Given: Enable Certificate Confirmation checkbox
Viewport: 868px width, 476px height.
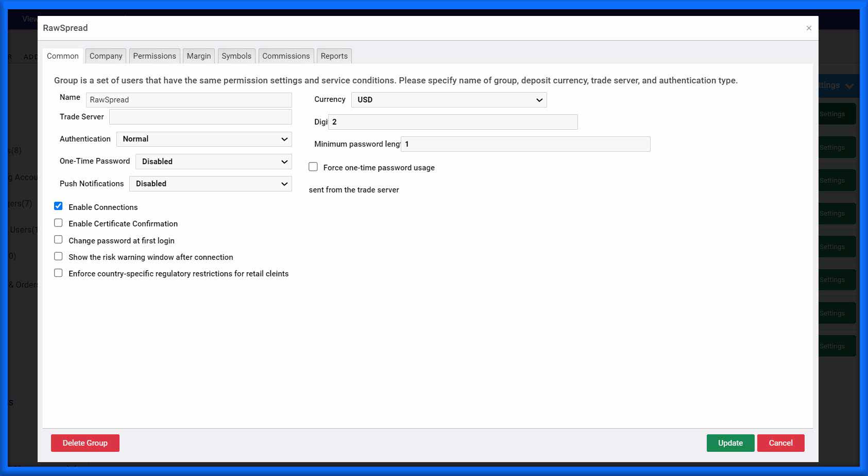Looking at the screenshot, I should [59, 223].
